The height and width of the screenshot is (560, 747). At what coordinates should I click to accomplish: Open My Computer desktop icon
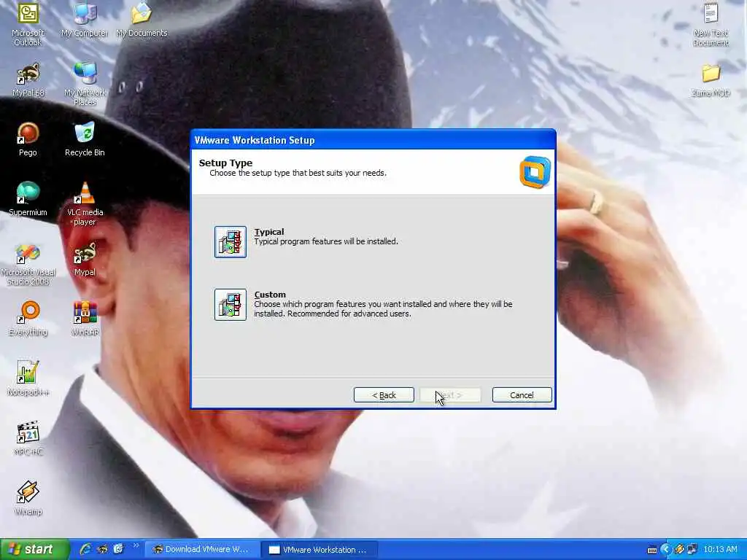[x=85, y=20]
